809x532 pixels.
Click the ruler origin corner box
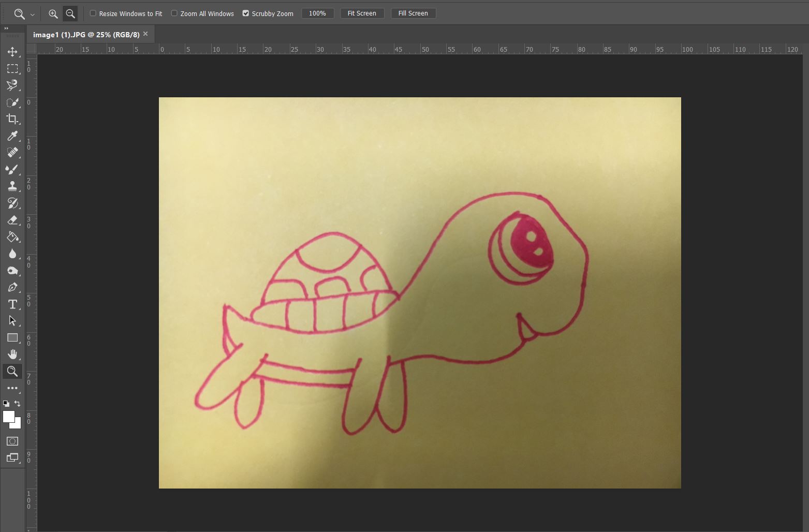pyautogui.click(x=32, y=49)
